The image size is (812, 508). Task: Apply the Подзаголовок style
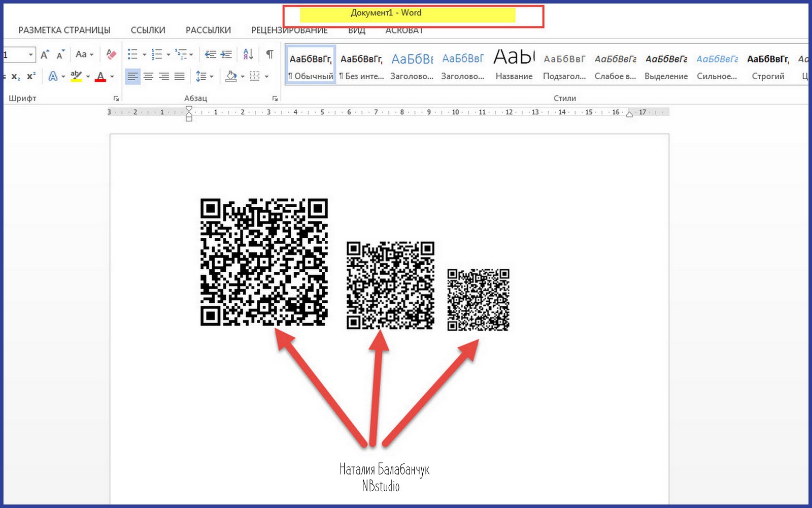[564, 65]
